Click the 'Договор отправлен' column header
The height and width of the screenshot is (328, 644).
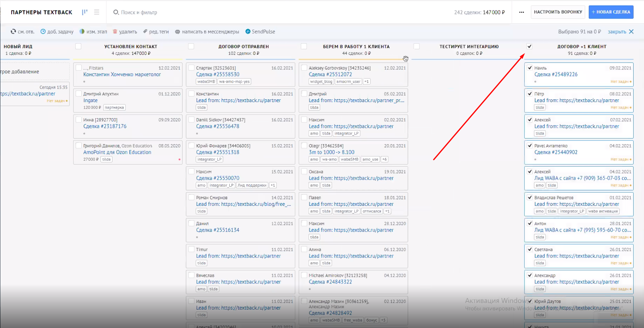(243, 46)
